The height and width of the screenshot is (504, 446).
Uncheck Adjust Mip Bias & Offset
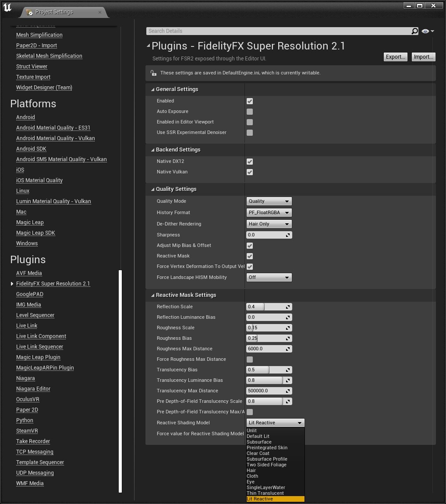(x=250, y=246)
